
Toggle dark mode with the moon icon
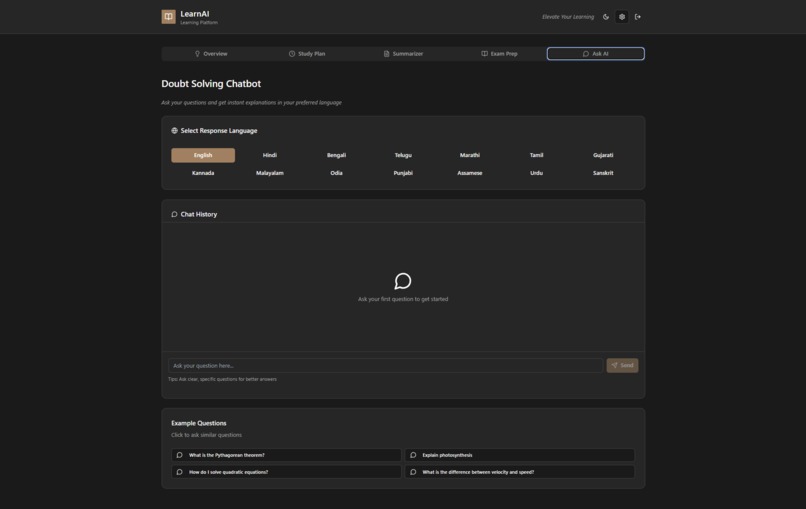[x=606, y=17]
